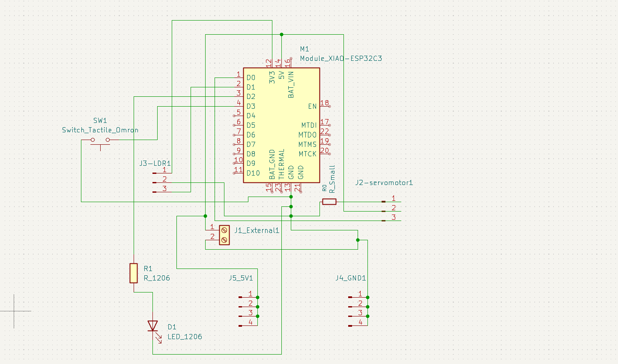Click the 'J1_External1' connector label
Viewport: 618px width, 364px height.
pyautogui.click(x=257, y=230)
